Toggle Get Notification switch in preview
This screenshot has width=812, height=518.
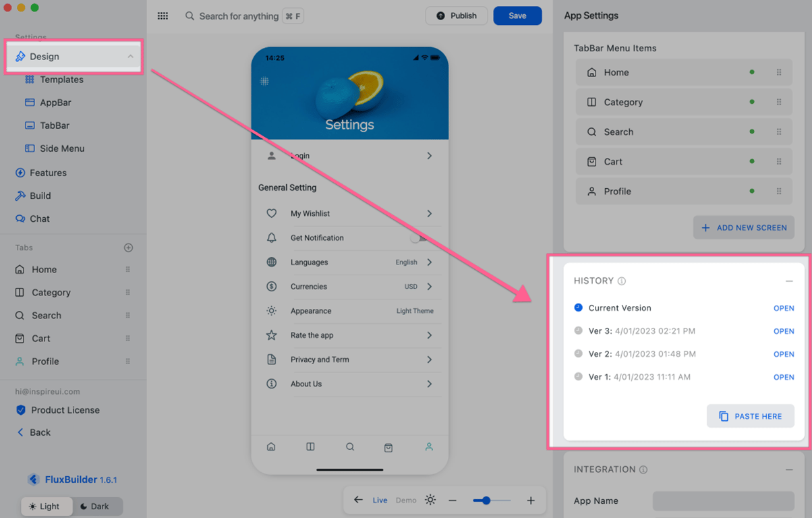(x=419, y=237)
